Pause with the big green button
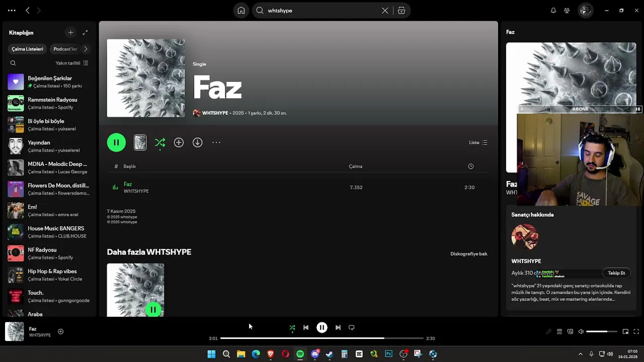Screen dimensions: 644x362 pos(116,142)
